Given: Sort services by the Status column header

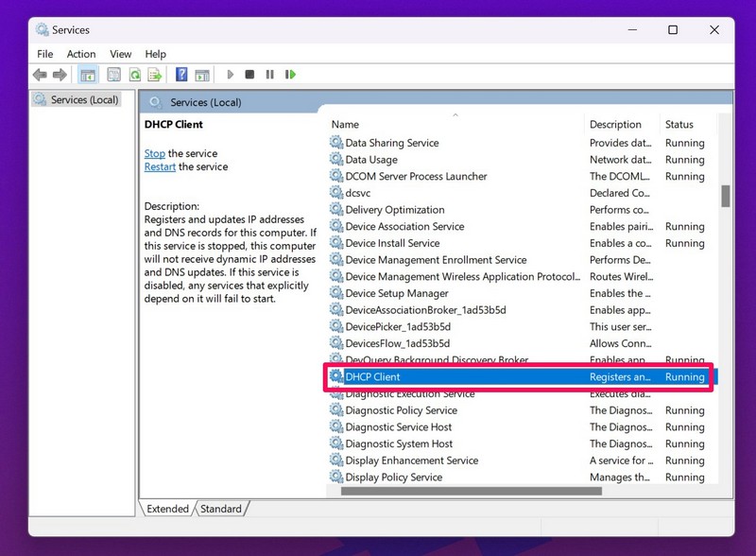Looking at the screenshot, I should tap(679, 124).
